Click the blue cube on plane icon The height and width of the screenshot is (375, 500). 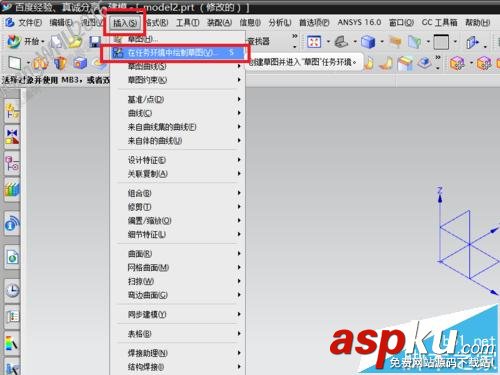point(425,62)
